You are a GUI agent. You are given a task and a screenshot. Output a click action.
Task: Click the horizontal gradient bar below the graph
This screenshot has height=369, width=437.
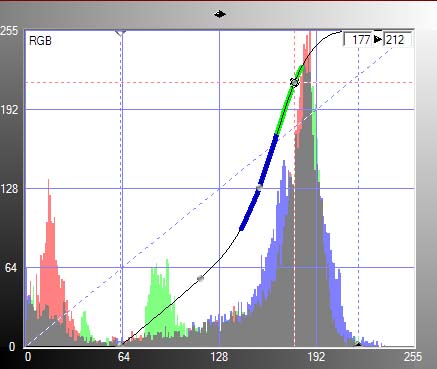pyautogui.click(x=220, y=358)
